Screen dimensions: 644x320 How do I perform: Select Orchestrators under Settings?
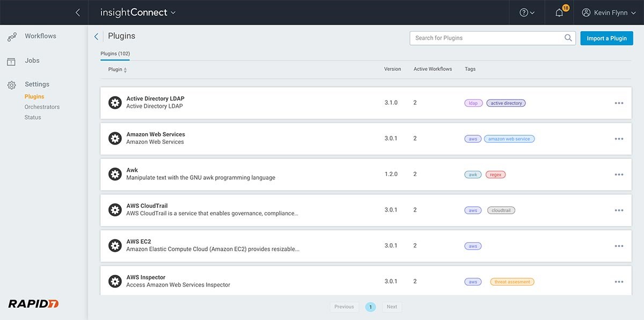[x=42, y=107]
